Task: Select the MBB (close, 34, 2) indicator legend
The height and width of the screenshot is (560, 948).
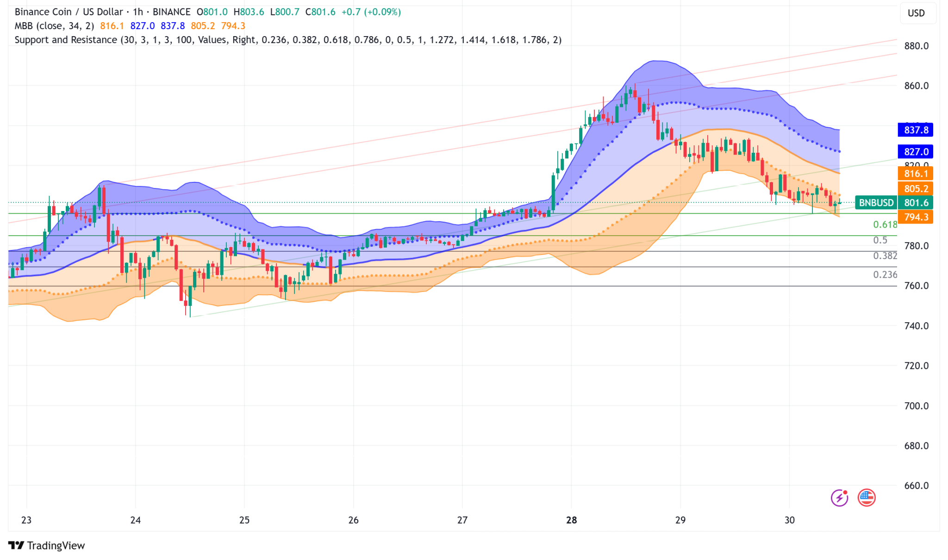Action: [x=55, y=26]
